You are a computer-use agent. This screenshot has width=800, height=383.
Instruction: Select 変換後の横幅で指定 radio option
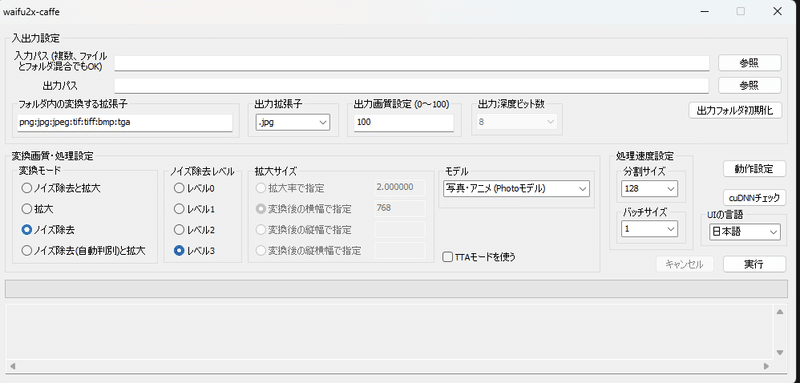tap(304, 209)
